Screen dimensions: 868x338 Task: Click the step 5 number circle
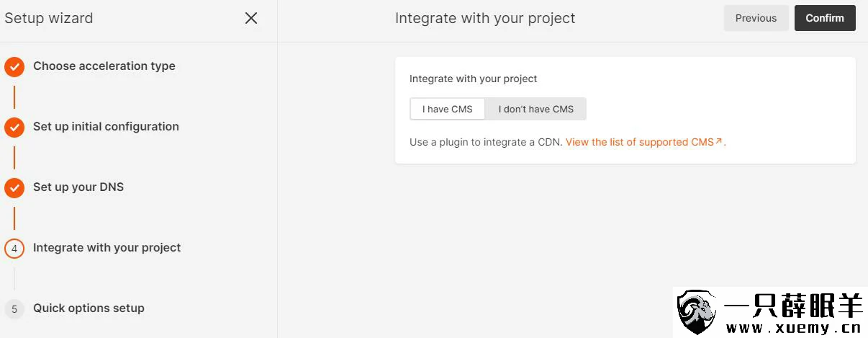click(x=14, y=309)
